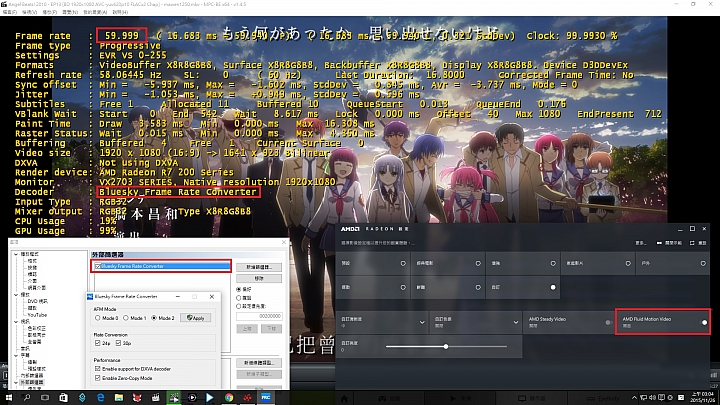Image resolution: width=720 pixels, height=405 pixels.
Task: Select the 鮮豔 (Vivid) video profile tile
Action: (x=448, y=287)
